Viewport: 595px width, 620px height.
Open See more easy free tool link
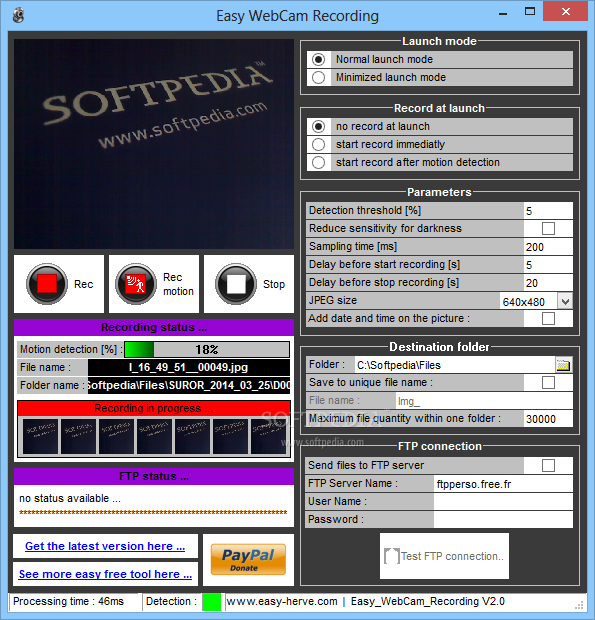tap(105, 574)
